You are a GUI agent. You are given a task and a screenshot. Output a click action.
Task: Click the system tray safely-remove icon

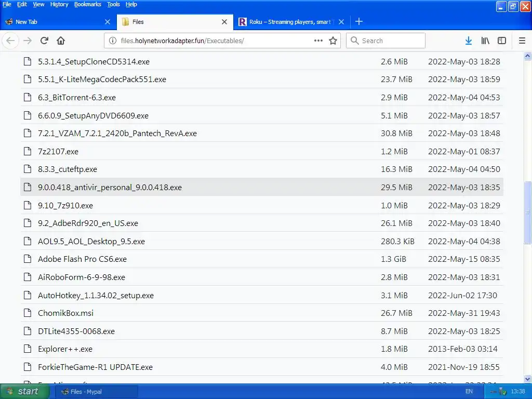(x=502, y=392)
